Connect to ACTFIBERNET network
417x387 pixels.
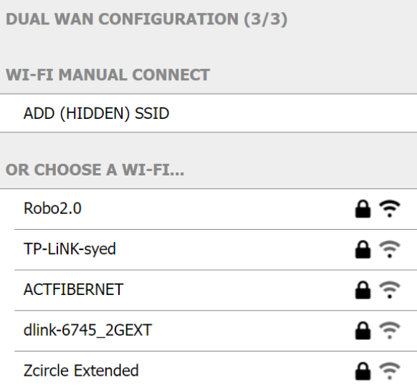[x=215, y=290]
